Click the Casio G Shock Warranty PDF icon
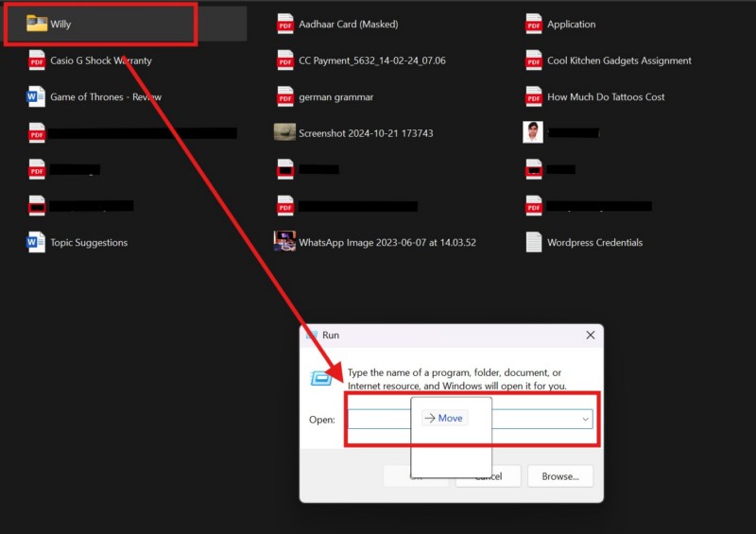Screen dimensions: 756x534 tap(37, 60)
